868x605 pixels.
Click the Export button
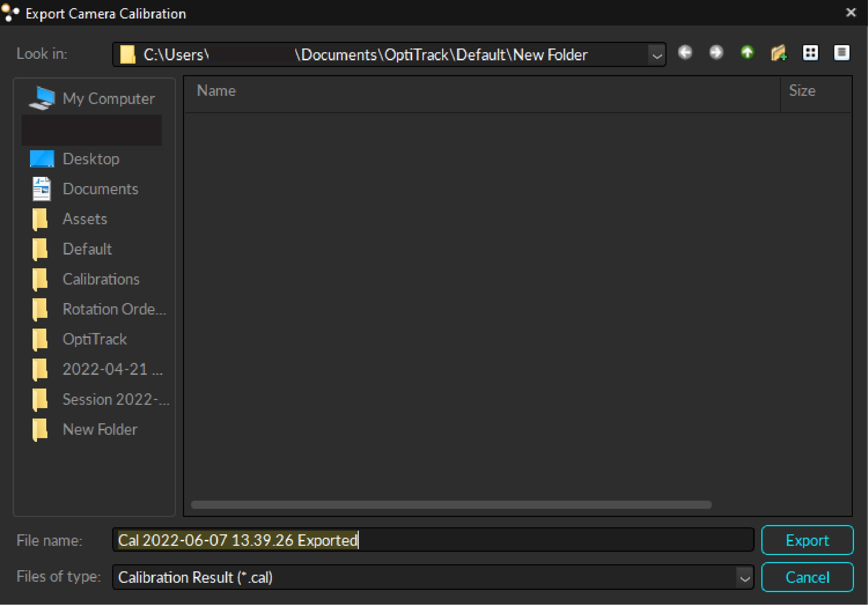[807, 540]
